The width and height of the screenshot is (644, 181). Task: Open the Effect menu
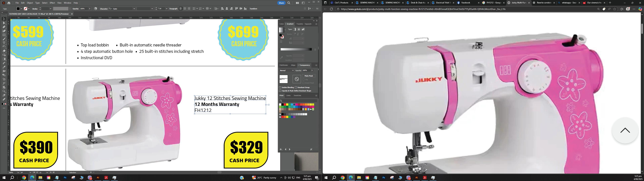(52, 3)
